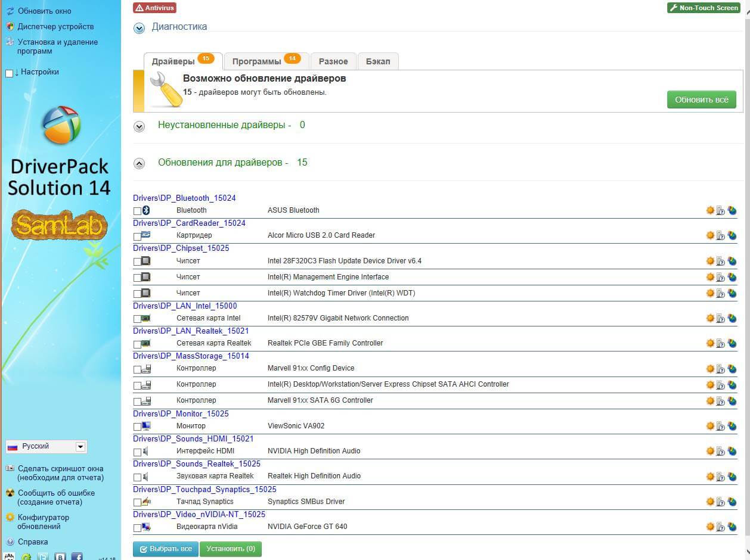Image resolution: width=750 pixels, height=560 pixels.
Task: Click the globe icon for NVIDIA GeForce GT 640
Action: coord(732,527)
